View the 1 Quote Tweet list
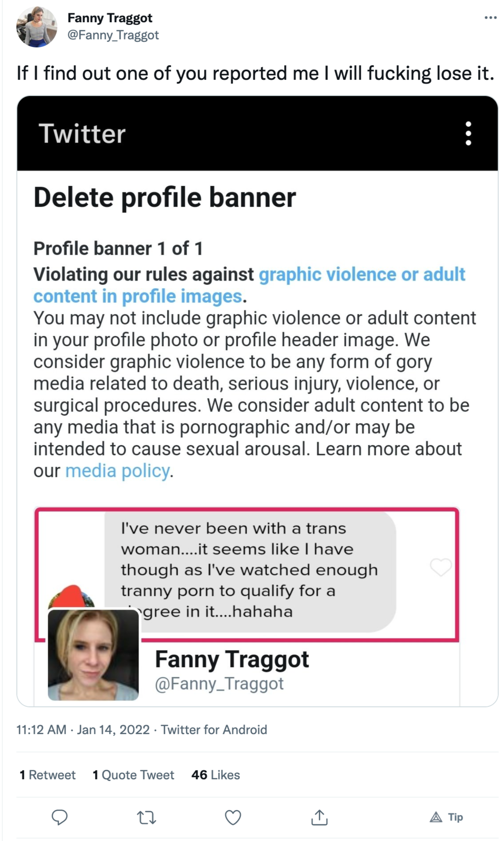 point(133,775)
